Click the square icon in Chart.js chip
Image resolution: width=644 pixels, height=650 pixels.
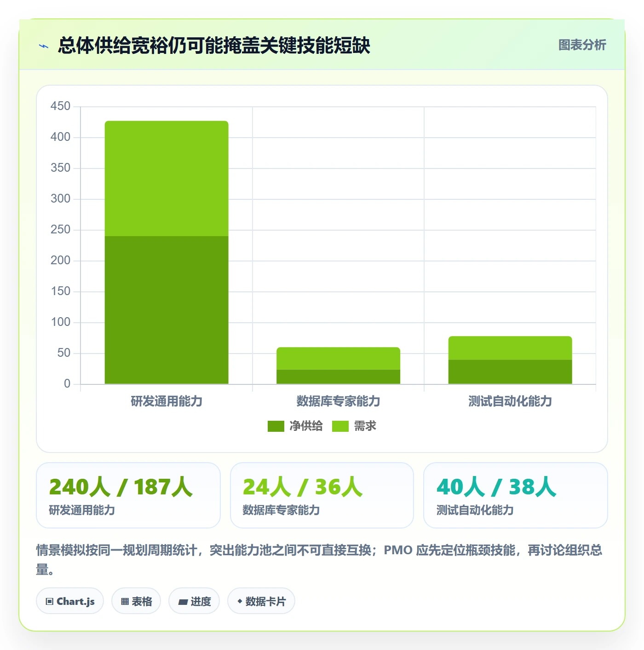click(50, 601)
